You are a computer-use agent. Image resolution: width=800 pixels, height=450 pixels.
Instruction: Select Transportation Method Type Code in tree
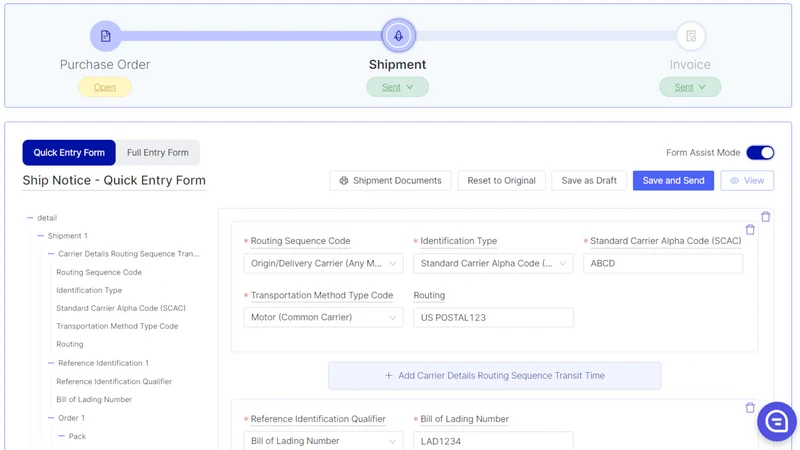point(117,326)
